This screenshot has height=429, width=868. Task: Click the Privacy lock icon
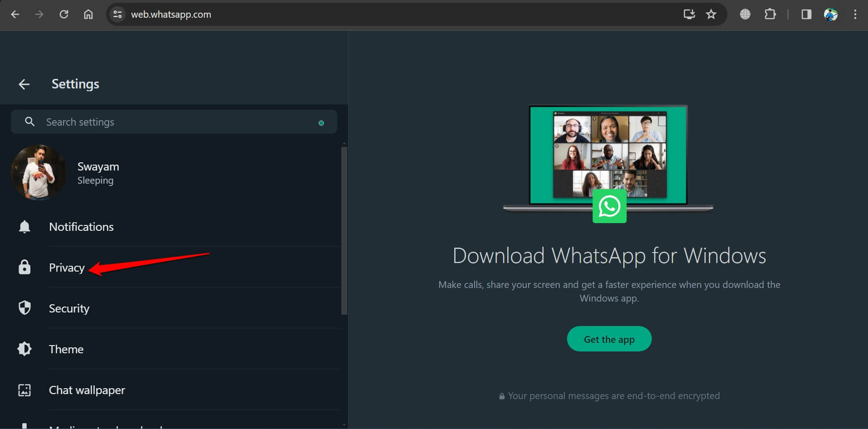24,267
